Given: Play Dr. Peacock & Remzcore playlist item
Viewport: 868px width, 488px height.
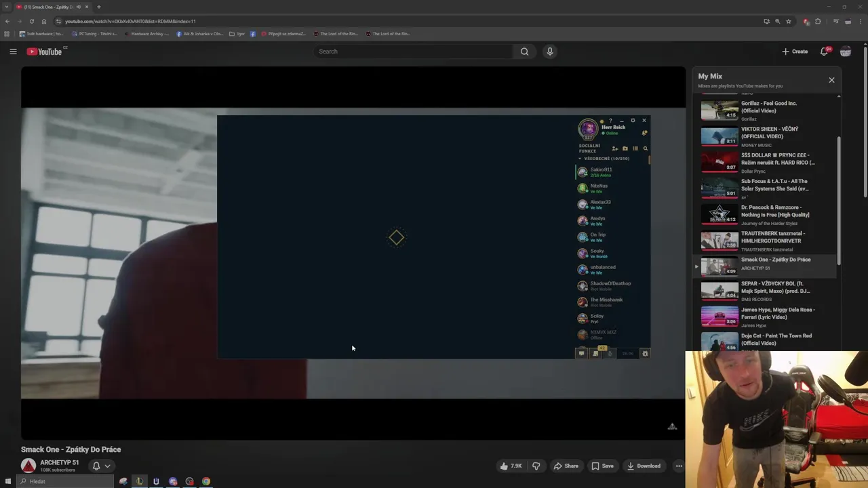Looking at the screenshot, I should pyautogui.click(x=766, y=214).
